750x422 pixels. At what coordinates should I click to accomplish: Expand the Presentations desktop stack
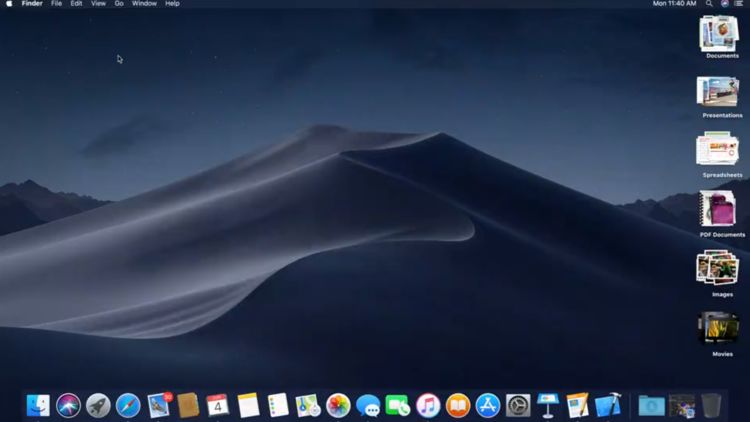(717, 92)
